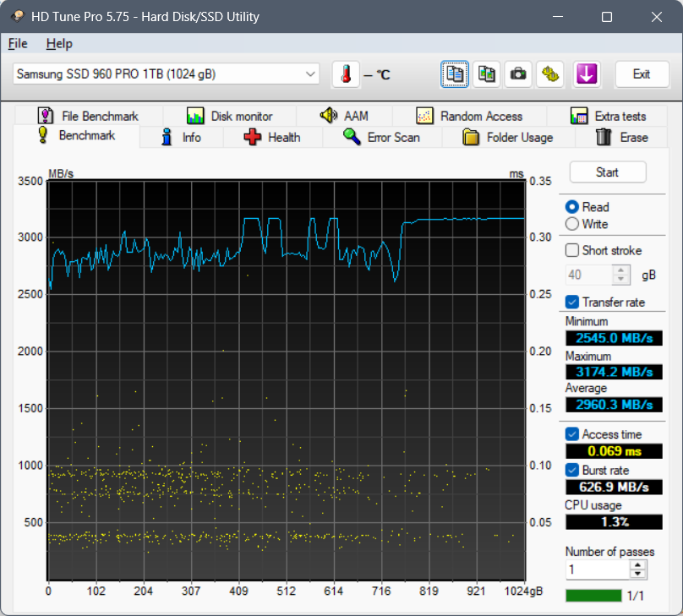Click the green passes progress bar

(x=593, y=595)
